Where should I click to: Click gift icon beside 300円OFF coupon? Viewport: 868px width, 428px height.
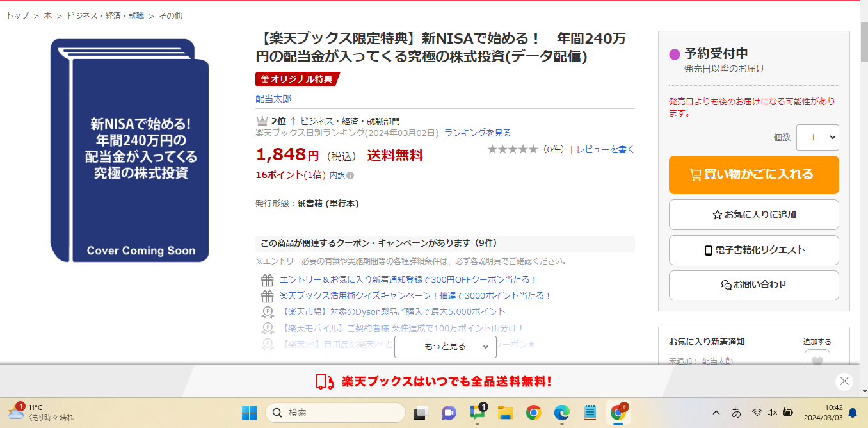[268, 280]
